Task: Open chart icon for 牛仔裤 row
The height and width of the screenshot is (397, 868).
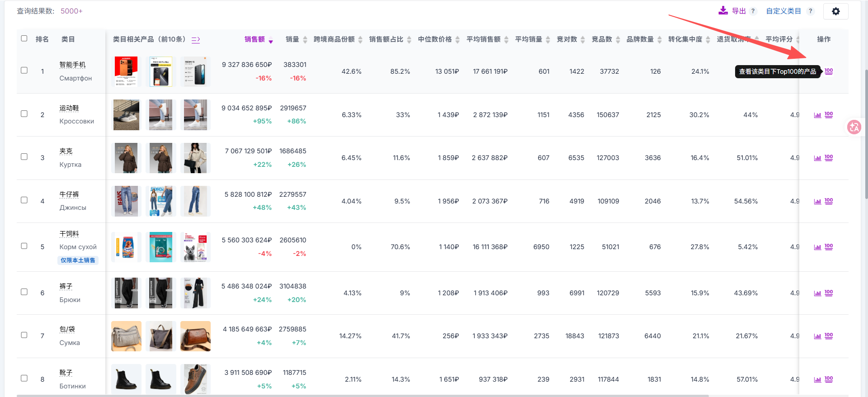Action: 817,202
